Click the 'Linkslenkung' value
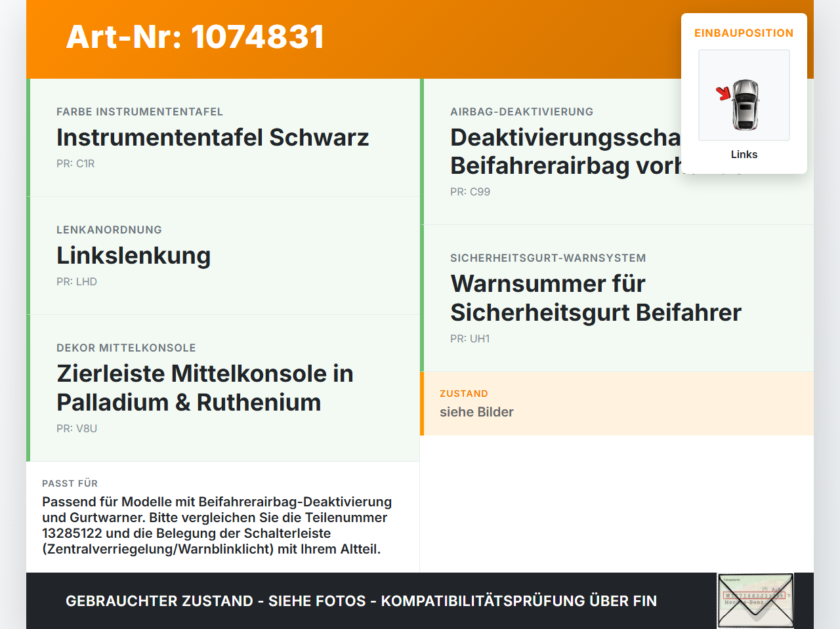The image size is (840, 629). pos(134,255)
